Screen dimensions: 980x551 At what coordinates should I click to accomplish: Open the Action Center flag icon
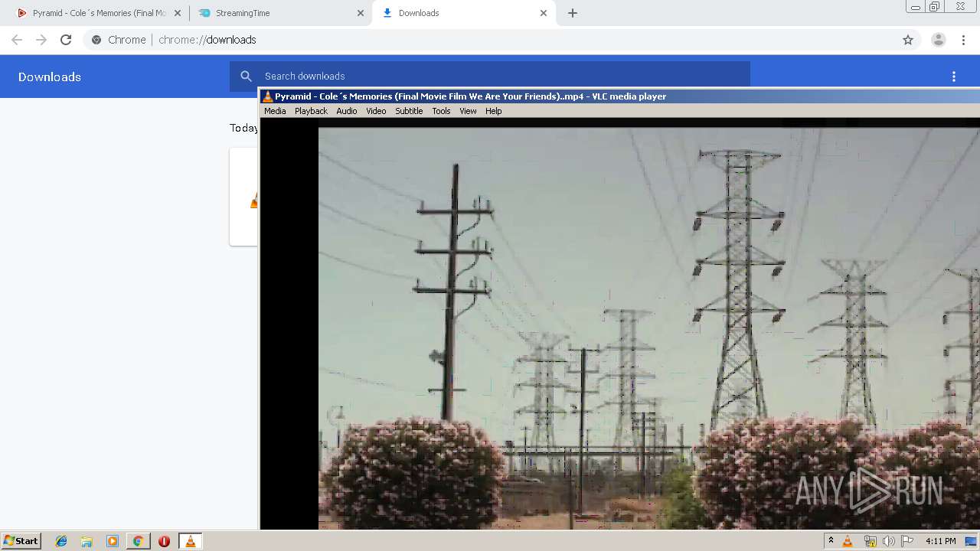(907, 541)
